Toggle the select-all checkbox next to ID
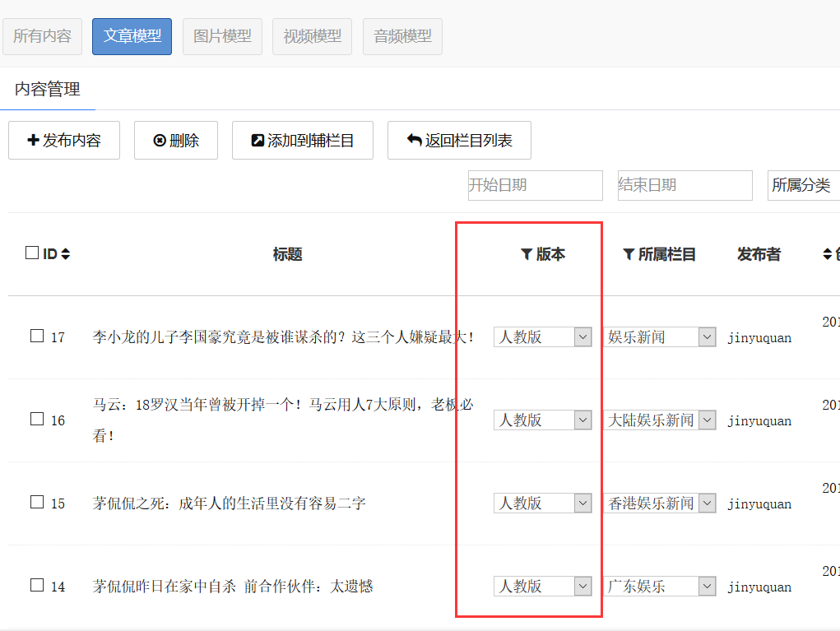This screenshot has width=840, height=631. [32, 253]
